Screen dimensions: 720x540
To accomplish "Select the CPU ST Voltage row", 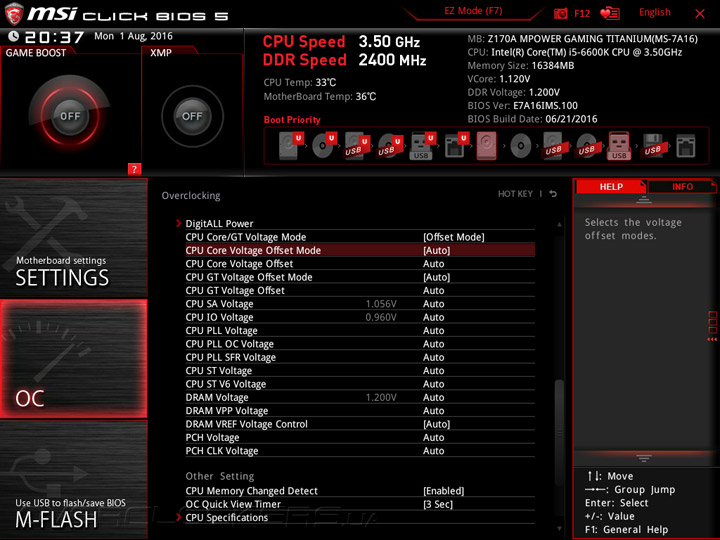I will tap(360, 371).
